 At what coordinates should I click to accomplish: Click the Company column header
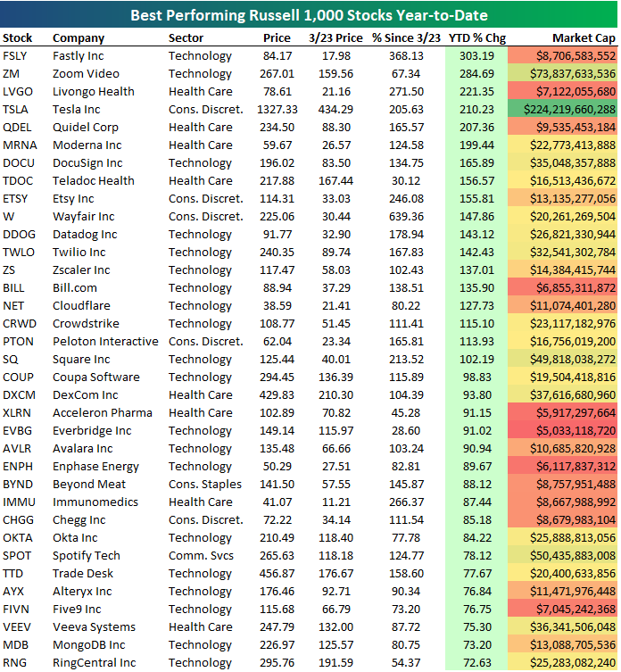pyautogui.click(x=79, y=38)
